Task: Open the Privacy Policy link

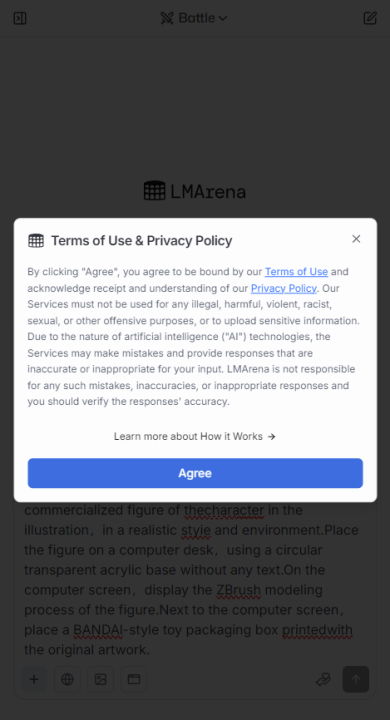Action: pyautogui.click(x=283, y=288)
